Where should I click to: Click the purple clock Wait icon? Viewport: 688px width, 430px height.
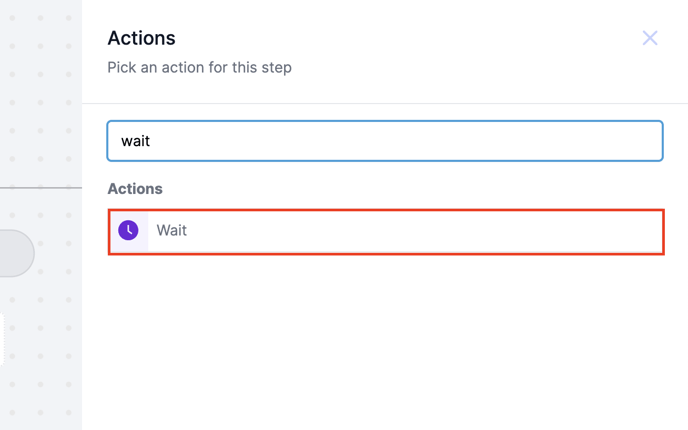tap(128, 231)
